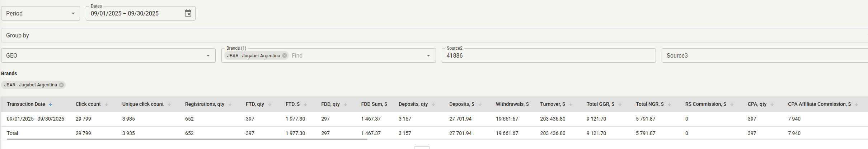Click the Source3 input field
868x149 pixels.
[x=764, y=55]
